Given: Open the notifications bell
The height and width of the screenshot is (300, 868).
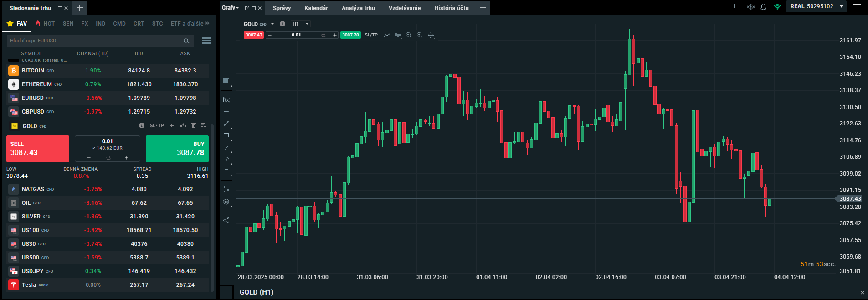Looking at the screenshot, I should click(763, 7).
